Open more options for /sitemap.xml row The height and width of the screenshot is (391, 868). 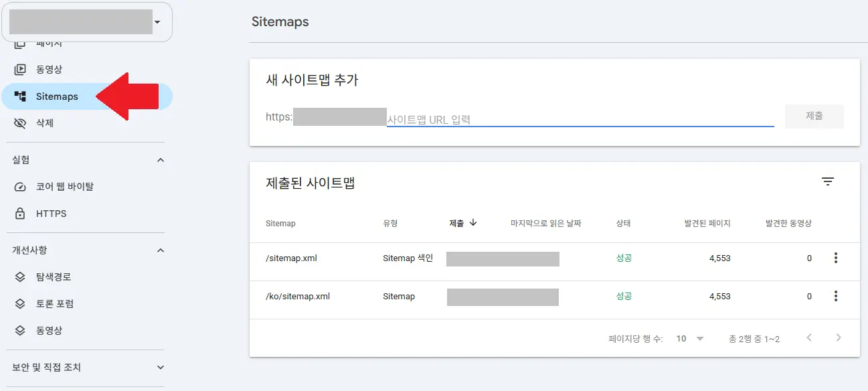pos(835,258)
